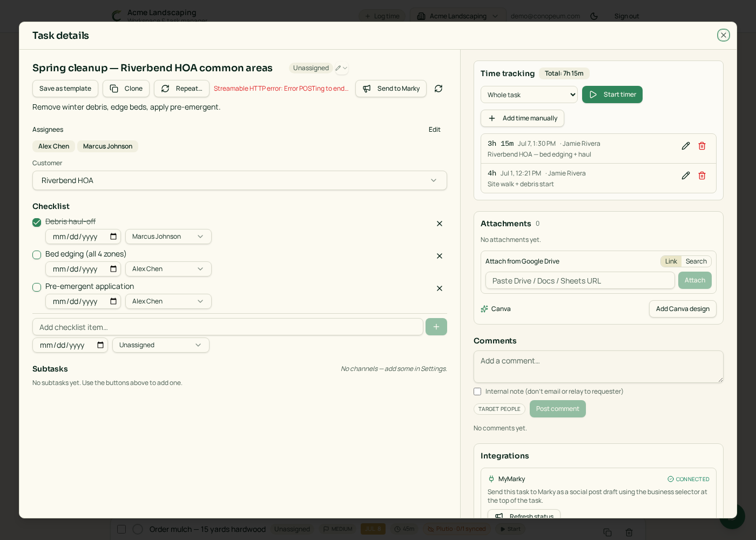Screen dimensions: 756x540
Task: Click Add time manually
Action: coord(522,118)
